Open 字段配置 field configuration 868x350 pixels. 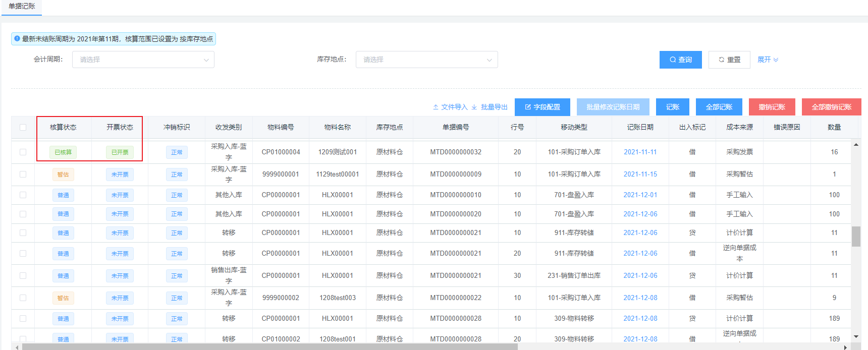point(542,107)
